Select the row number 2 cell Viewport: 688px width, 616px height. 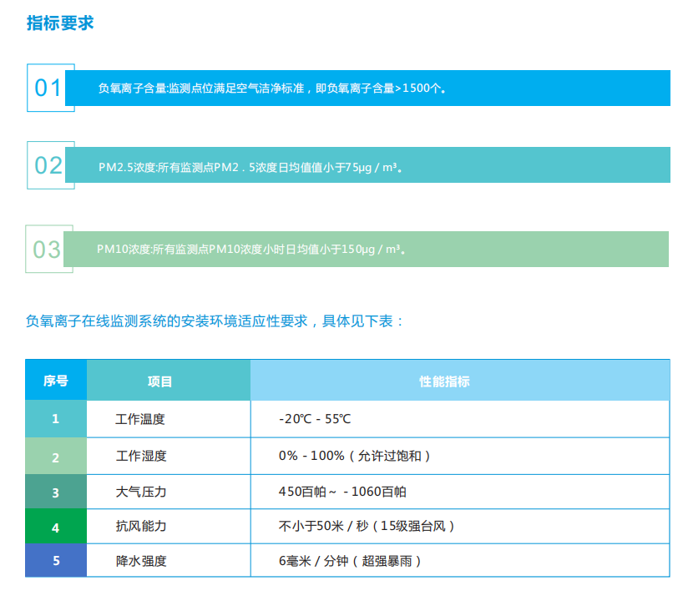tap(55, 455)
